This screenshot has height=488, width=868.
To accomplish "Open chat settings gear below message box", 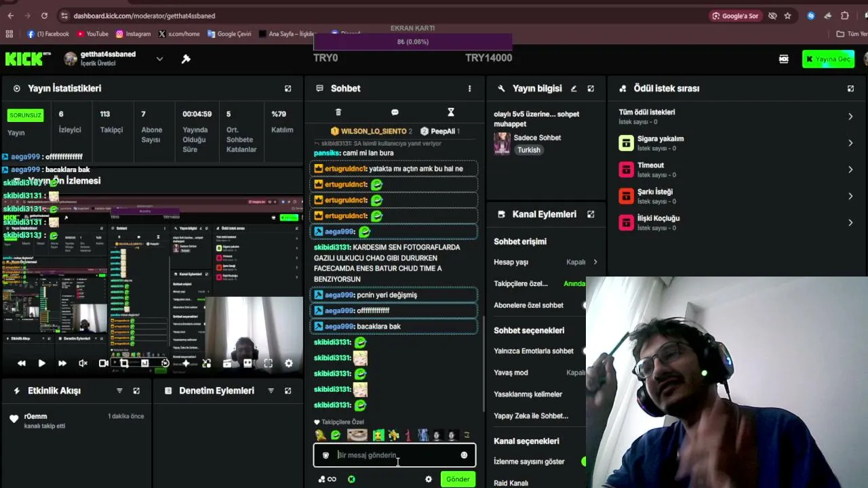I will point(428,479).
